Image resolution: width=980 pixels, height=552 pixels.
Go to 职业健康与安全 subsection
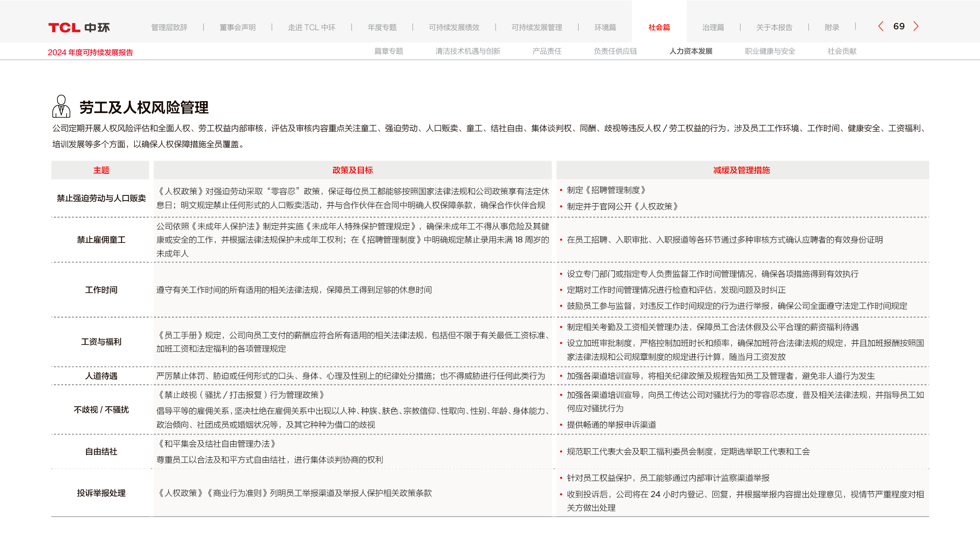tap(770, 51)
